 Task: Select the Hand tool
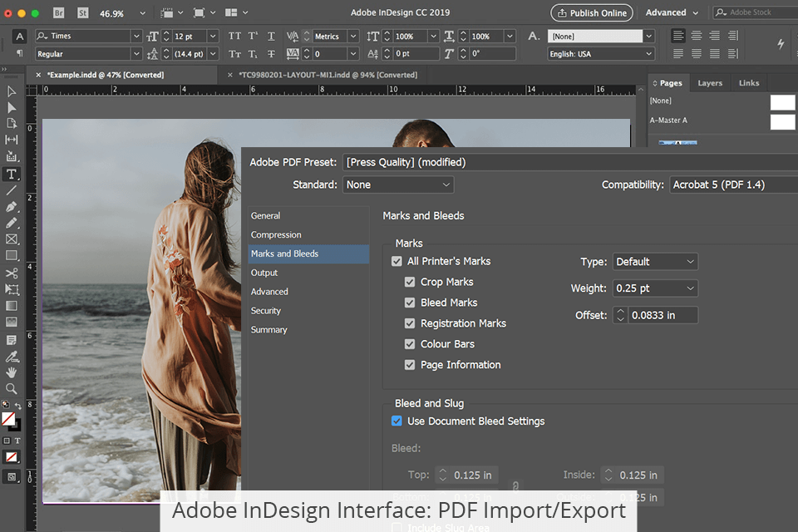[x=11, y=372]
